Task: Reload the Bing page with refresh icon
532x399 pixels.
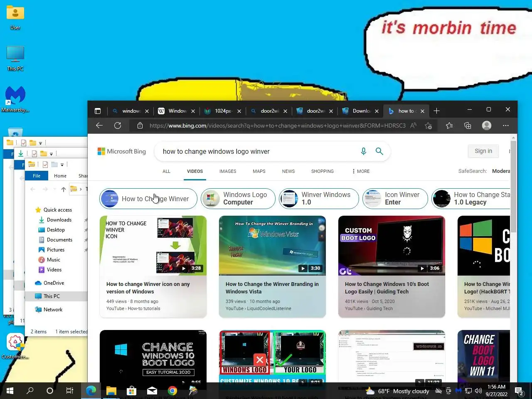Action: tap(118, 126)
